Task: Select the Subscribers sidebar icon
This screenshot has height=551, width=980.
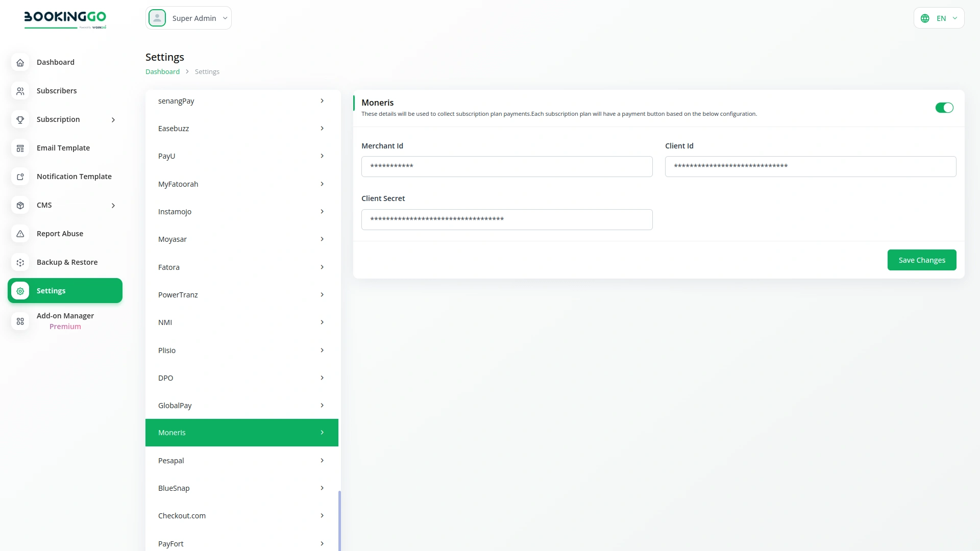Action: tap(20, 91)
